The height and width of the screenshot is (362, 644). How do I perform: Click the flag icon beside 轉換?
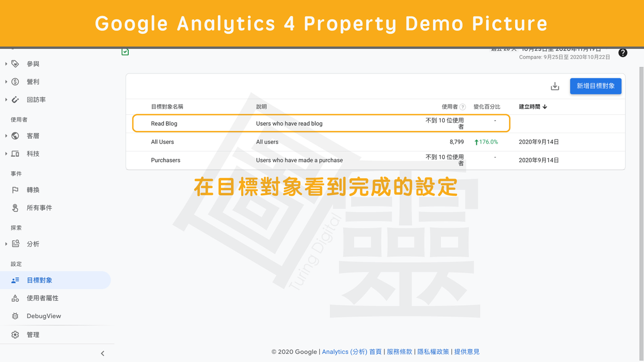(x=15, y=190)
